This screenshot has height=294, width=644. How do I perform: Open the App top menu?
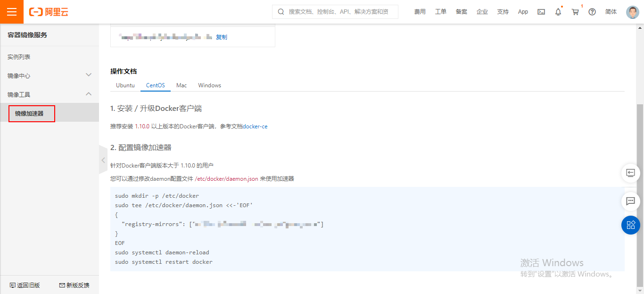tap(523, 12)
